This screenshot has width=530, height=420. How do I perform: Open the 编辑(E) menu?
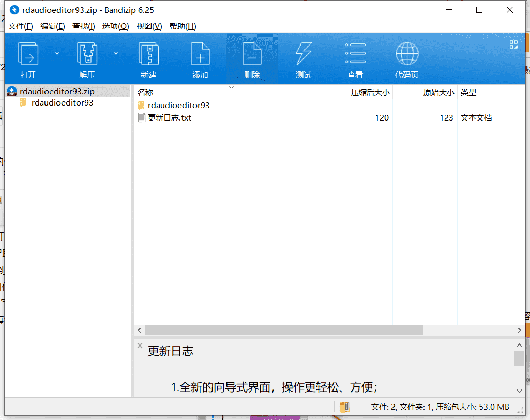(52, 26)
